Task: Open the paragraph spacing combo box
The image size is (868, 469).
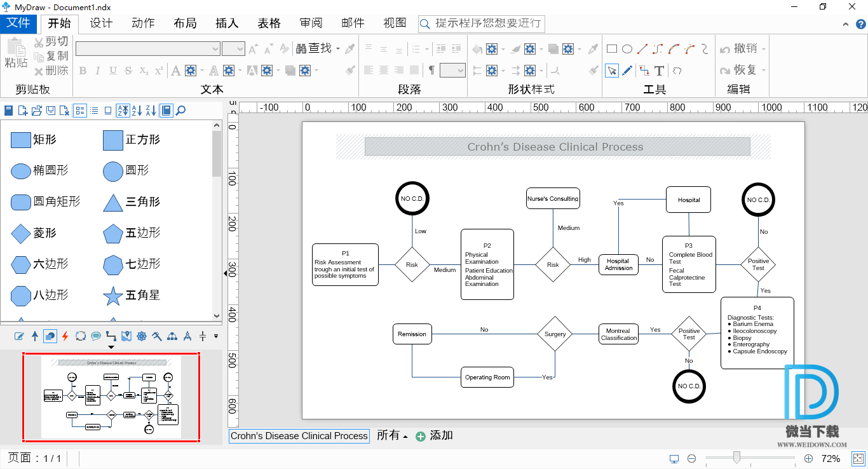Action: coord(452,71)
